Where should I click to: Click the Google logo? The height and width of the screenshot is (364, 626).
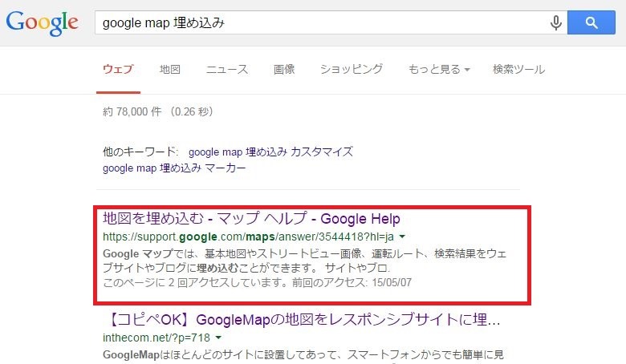click(x=42, y=22)
